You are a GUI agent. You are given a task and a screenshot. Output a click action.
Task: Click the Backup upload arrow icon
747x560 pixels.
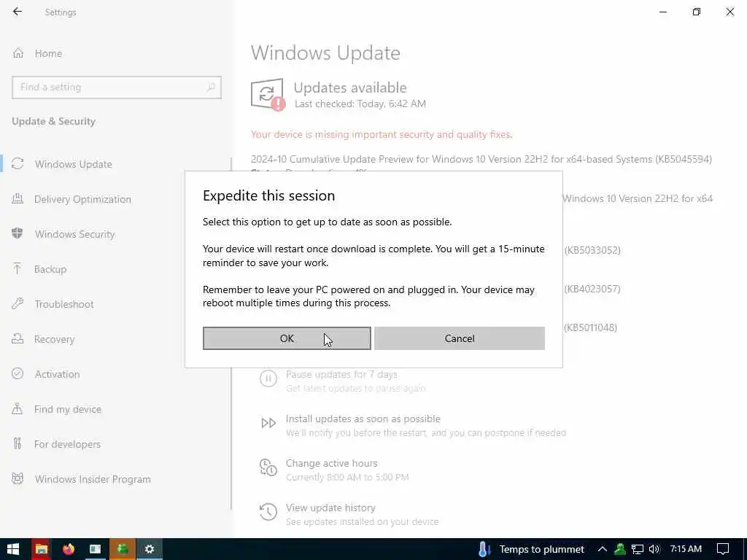click(18, 268)
